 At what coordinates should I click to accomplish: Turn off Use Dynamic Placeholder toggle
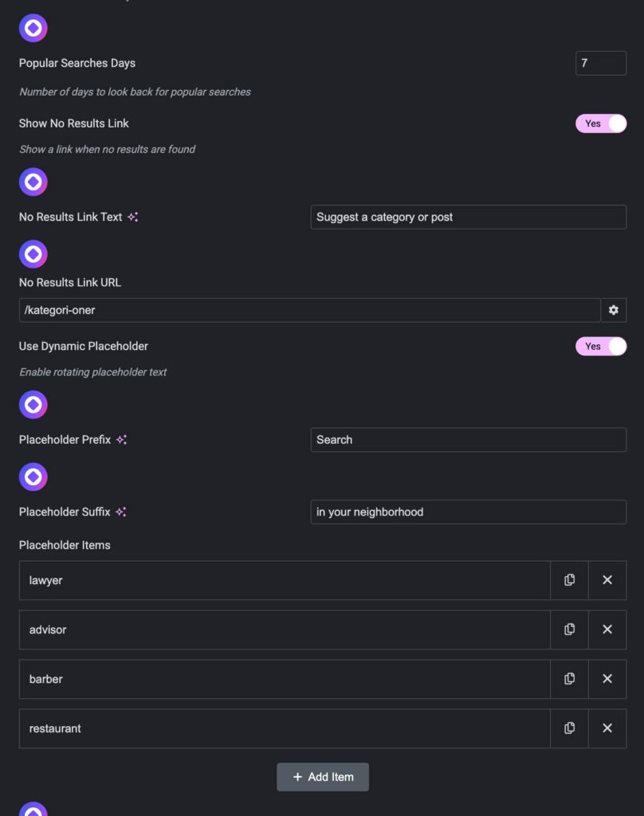(601, 347)
